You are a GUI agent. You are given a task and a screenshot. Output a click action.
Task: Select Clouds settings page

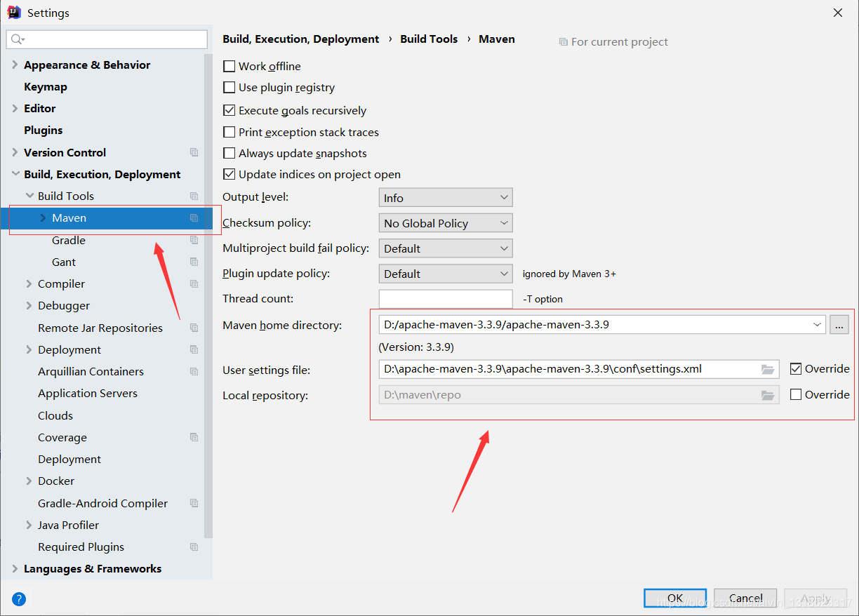(x=55, y=415)
